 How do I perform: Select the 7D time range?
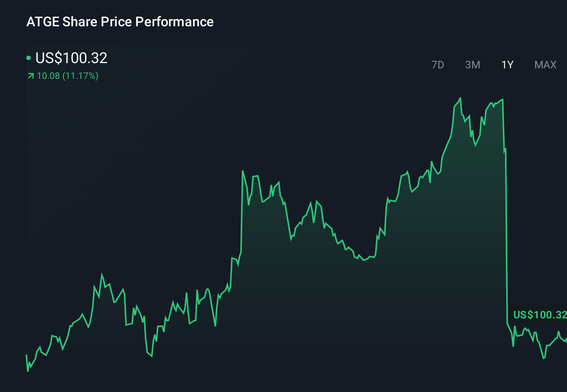438,65
